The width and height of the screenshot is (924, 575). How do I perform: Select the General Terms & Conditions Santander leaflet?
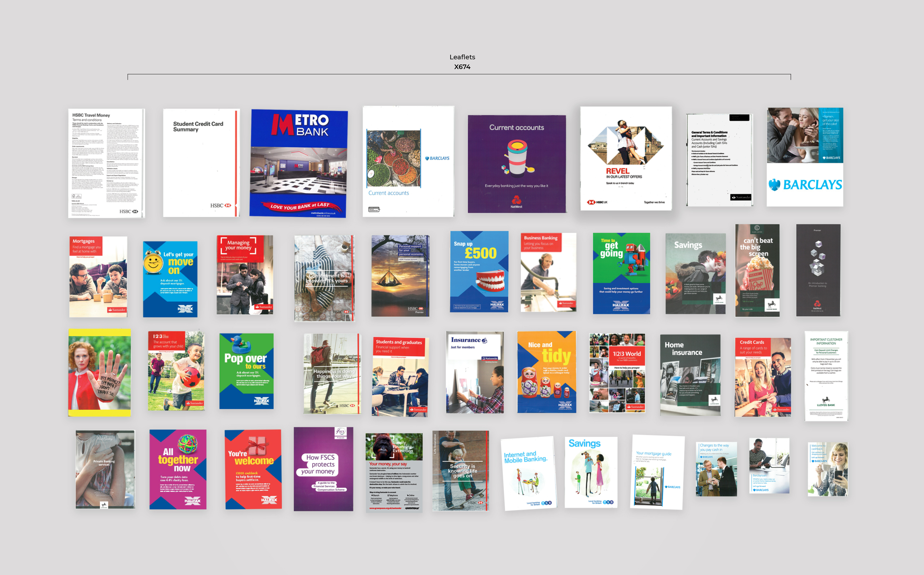[719, 160]
